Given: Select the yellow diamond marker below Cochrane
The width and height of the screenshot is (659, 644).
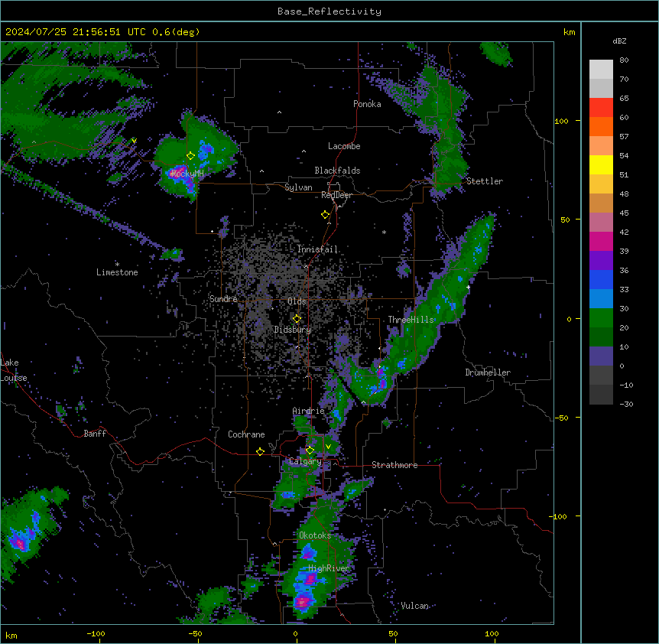Looking at the screenshot, I should [x=260, y=451].
